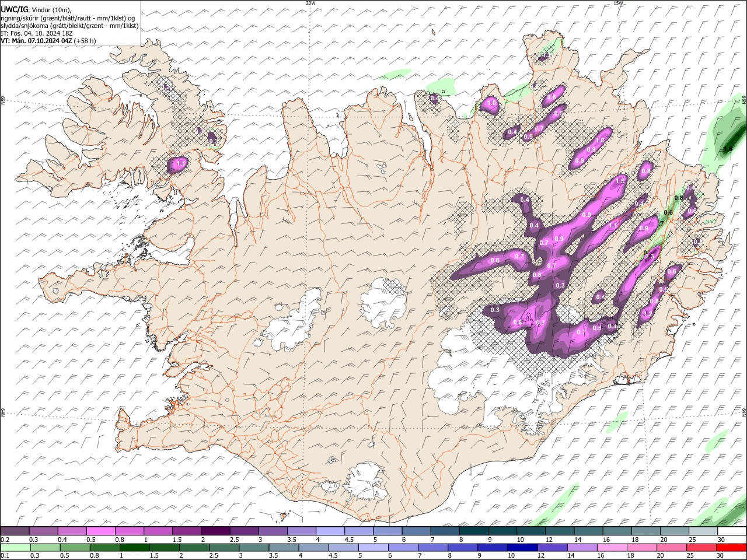
Task: Select darkest purple 2 swatch in upper legend row
Action: [x=215, y=531]
